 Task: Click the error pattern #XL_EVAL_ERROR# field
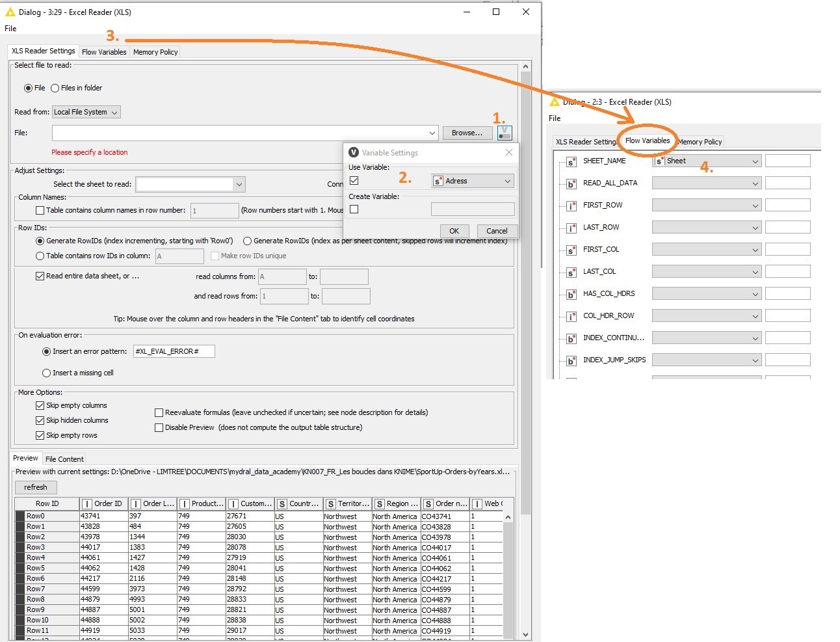(174, 351)
